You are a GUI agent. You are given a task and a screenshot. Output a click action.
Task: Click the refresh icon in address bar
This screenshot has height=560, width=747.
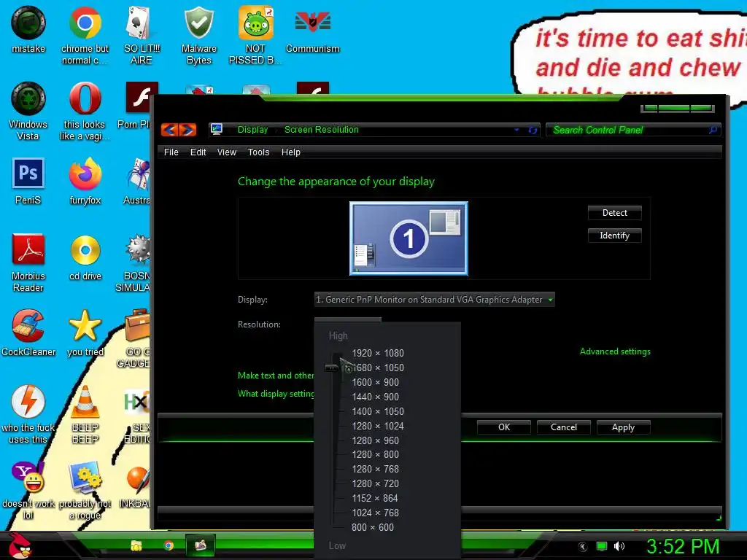click(x=533, y=130)
